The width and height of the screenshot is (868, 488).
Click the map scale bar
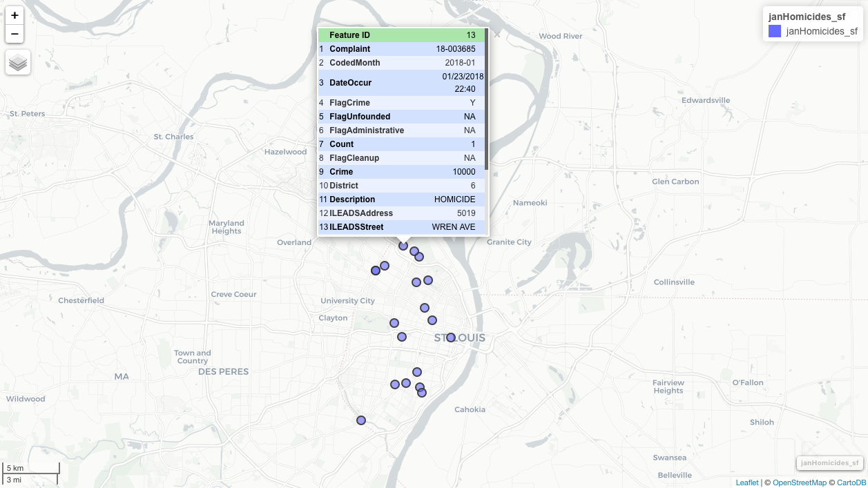tap(30, 474)
